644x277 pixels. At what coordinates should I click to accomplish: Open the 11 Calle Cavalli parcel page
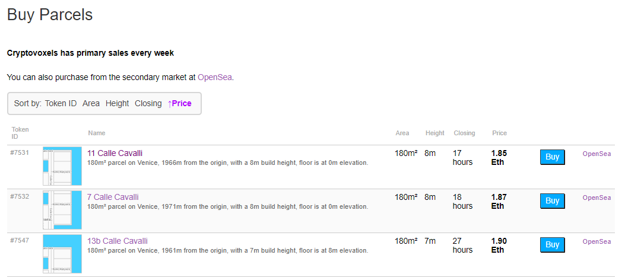coord(115,153)
